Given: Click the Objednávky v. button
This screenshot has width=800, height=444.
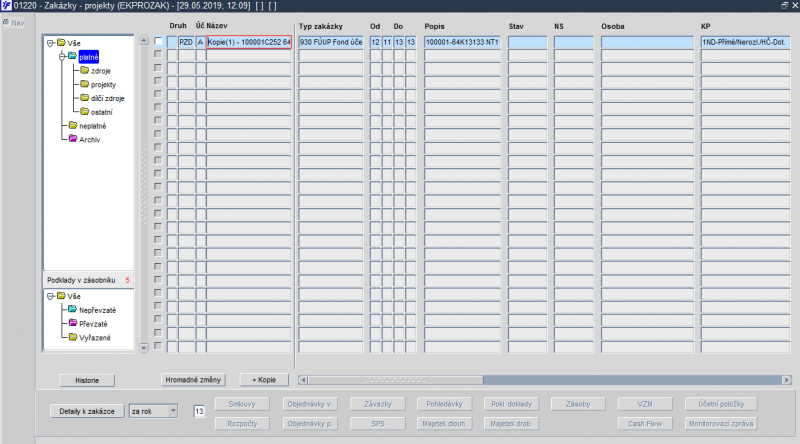Looking at the screenshot, I should pos(310,404).
